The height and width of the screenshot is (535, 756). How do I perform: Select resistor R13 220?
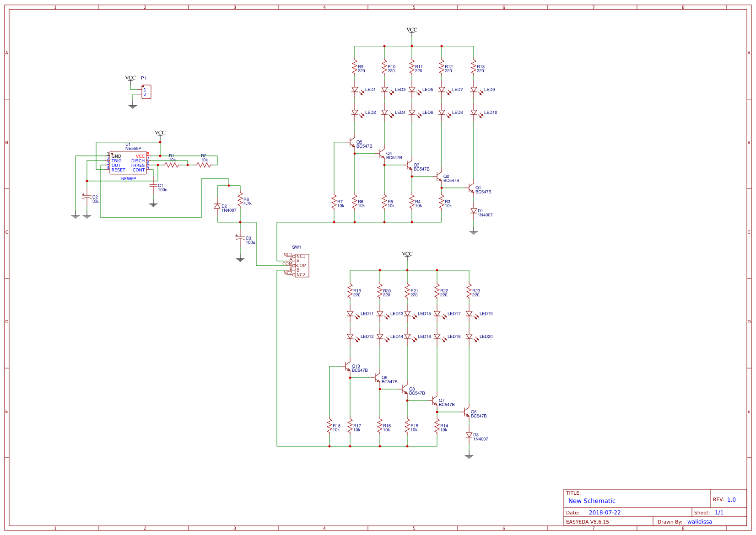474,67
